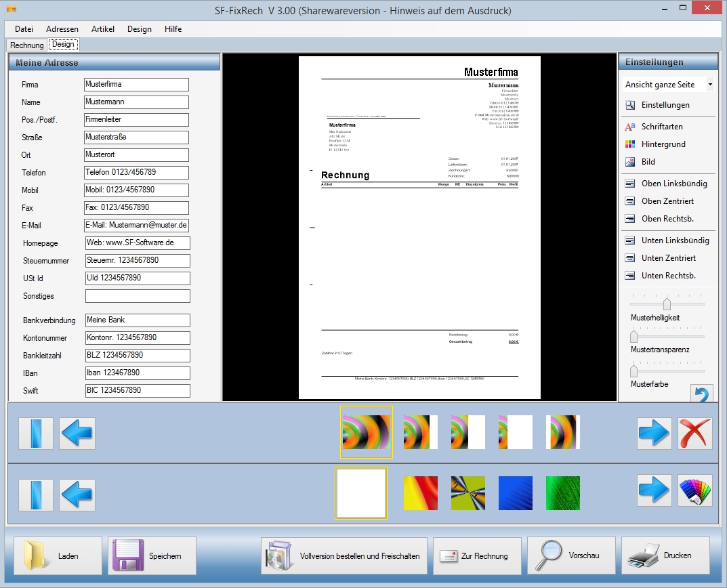Image resolution: width=727 pixels, height=588 pixels.
Task: Click blue bar icon in pattern row
Action: (36, 433)
